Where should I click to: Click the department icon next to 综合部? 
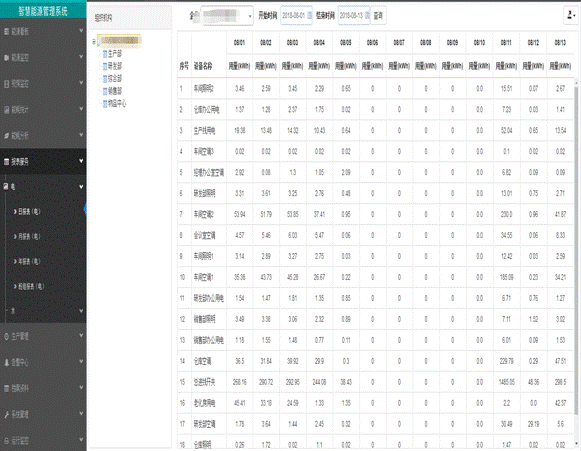click(105, 79)
